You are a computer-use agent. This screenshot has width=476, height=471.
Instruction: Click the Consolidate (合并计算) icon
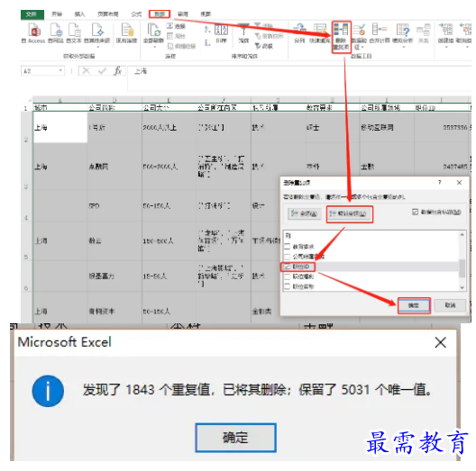380,30
